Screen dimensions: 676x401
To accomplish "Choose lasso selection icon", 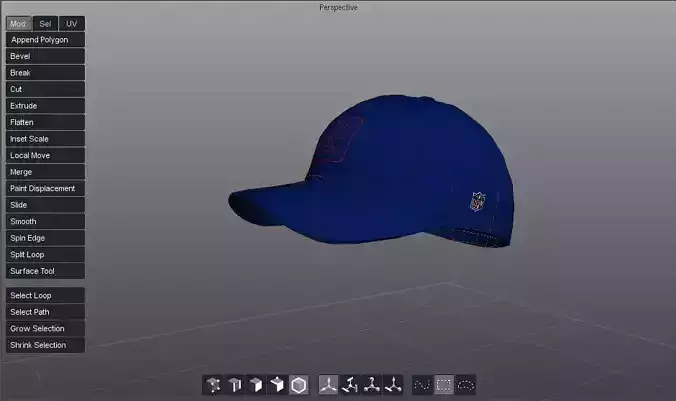I will (x=465, y=385).
